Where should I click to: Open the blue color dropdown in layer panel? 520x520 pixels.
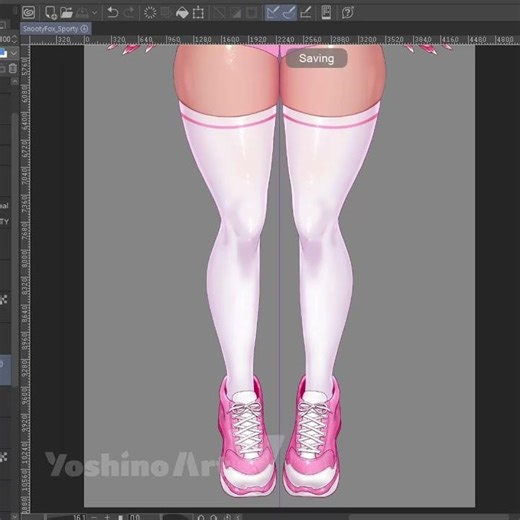(x=14, y=53)
